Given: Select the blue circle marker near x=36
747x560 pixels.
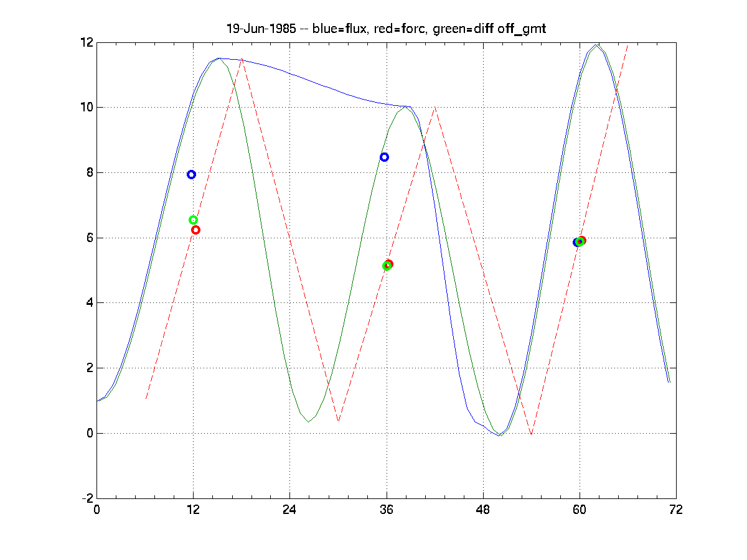Looking at the screenshot, I should click(384, 157).
